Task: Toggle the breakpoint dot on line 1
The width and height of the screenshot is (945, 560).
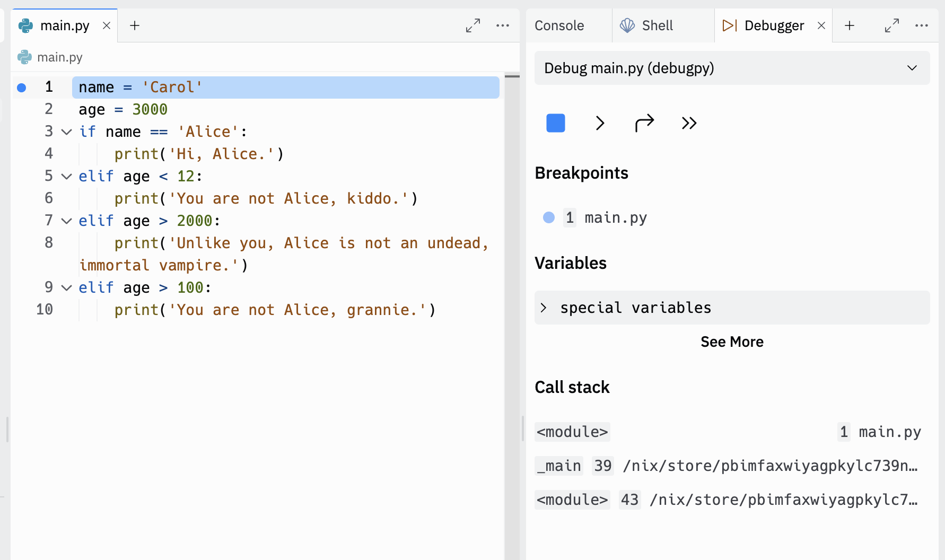Action: (21, 87)
